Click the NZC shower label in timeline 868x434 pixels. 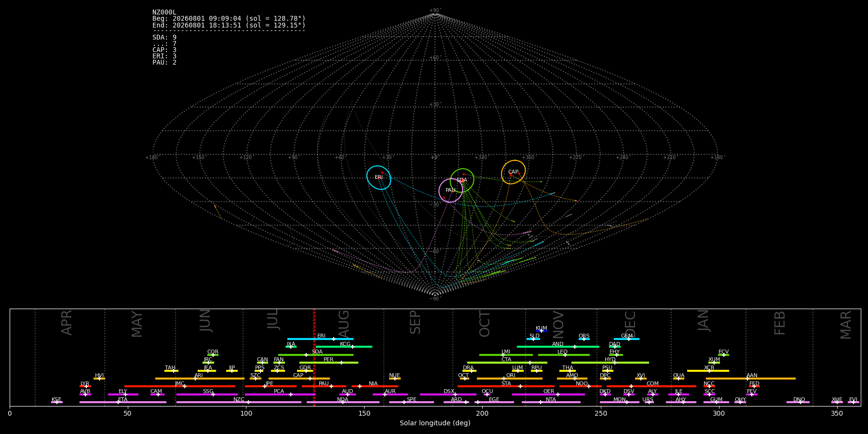click(239, 400)
